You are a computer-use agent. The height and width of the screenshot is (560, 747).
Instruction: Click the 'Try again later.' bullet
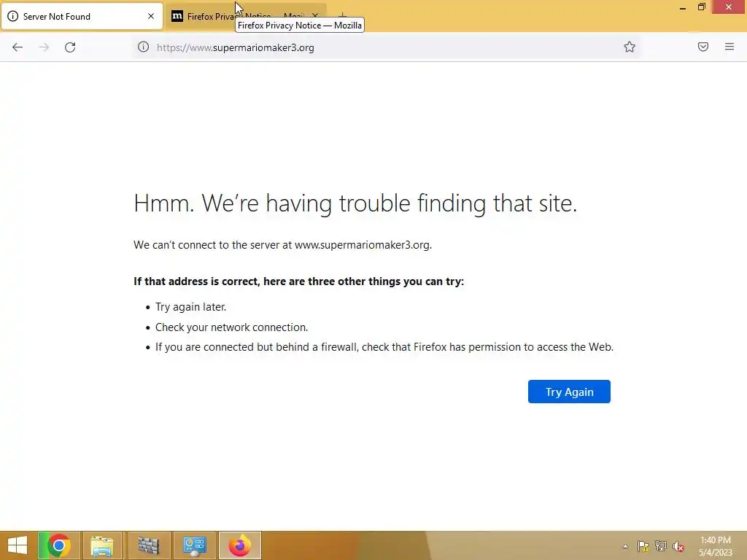pos(190,307)
